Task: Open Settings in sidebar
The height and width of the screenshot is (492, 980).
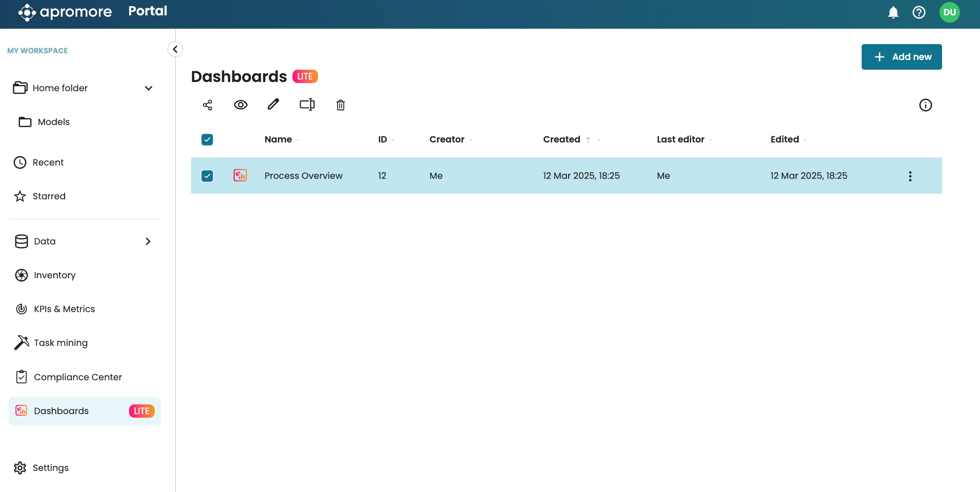Action: tap(50, 468)
